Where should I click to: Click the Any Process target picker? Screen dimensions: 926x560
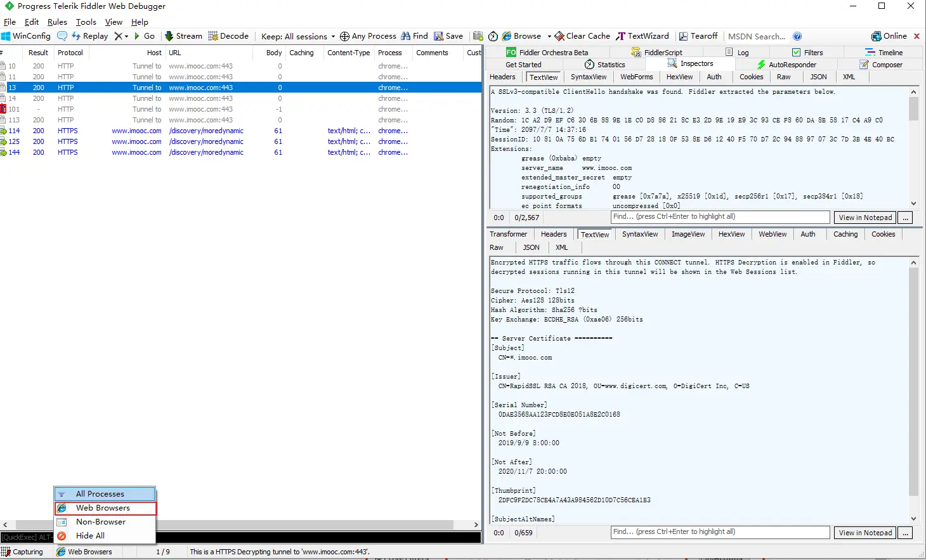tap(368, 36)
